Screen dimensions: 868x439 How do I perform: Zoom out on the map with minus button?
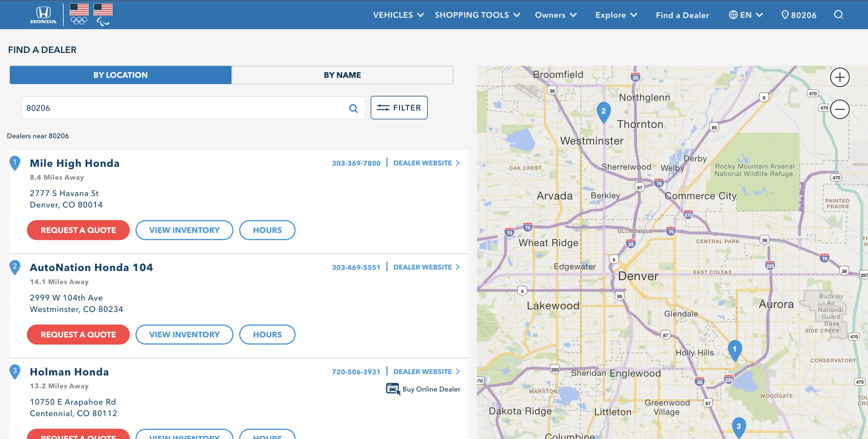tap(839, 109)
